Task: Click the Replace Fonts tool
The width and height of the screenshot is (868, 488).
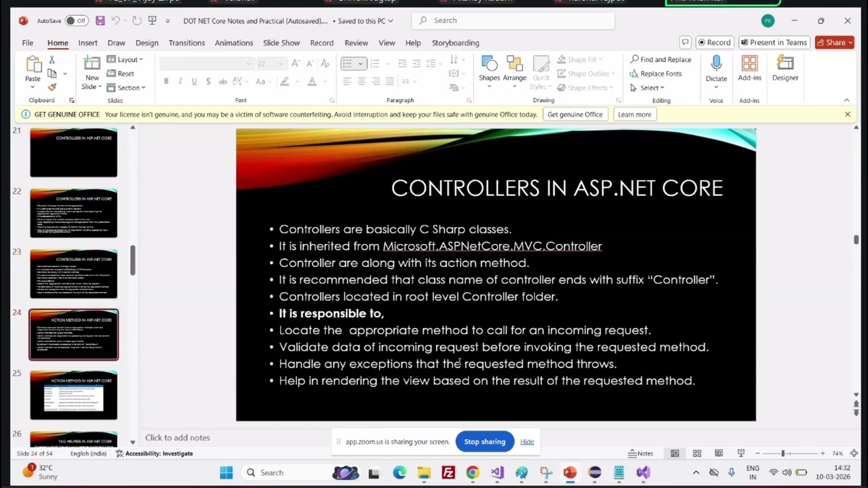Action: (656, 74)
